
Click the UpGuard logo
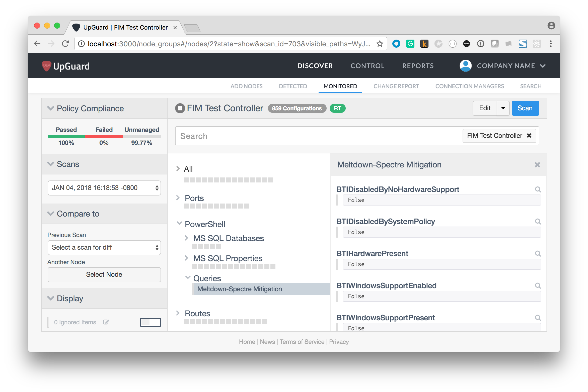pos(66,66)
